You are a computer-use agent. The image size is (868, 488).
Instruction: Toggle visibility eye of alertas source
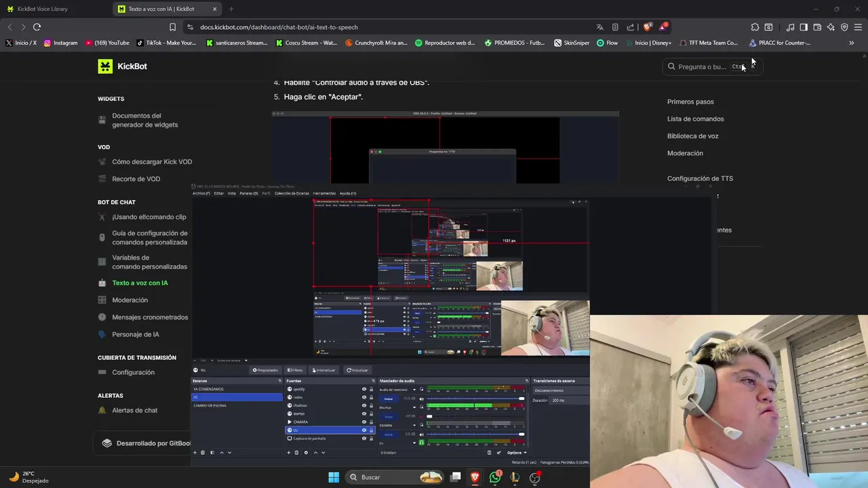click(364, 413)
